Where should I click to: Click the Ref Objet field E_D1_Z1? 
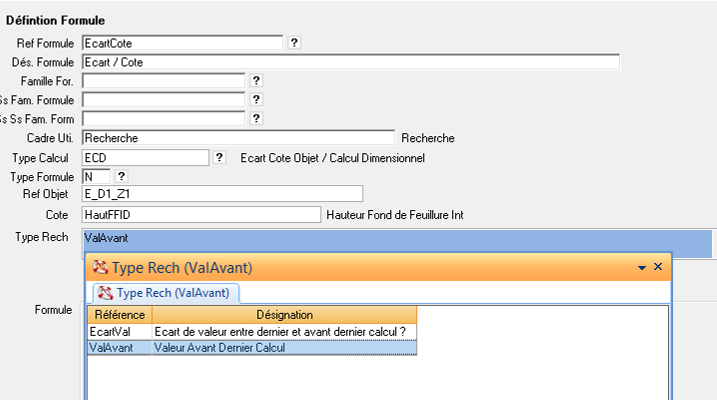pos(221,194)
